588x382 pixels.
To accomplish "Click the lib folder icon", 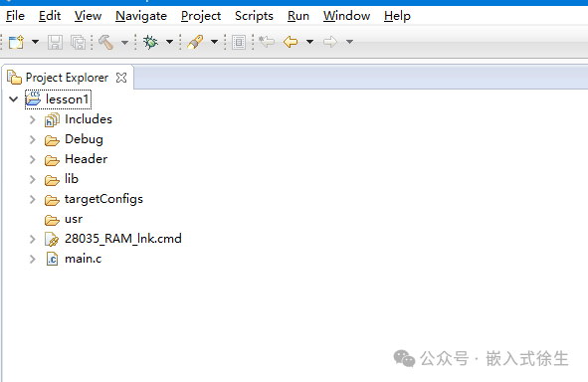I will tap(52, 180).
